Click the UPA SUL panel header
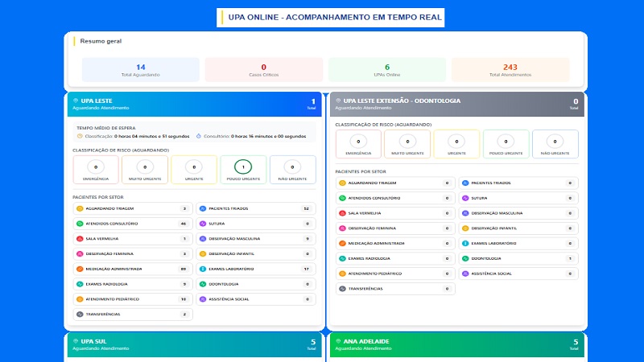 [x=195, y=344]
